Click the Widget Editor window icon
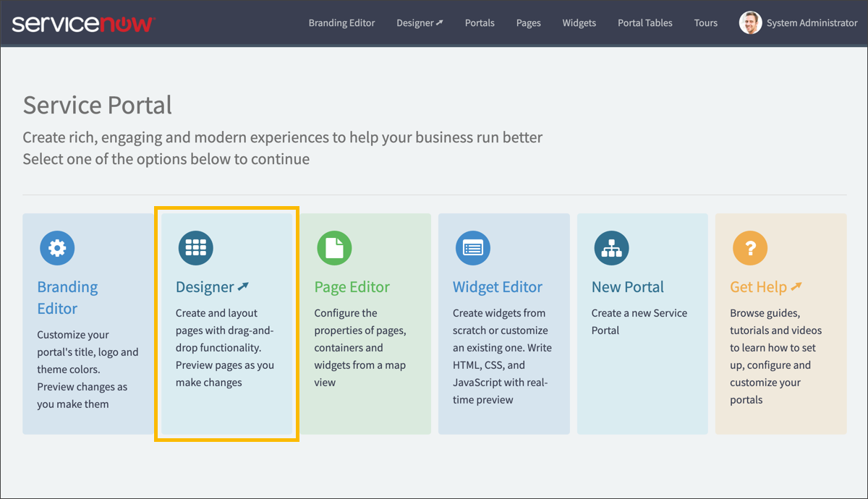868x499 pixels. (473, 248)
